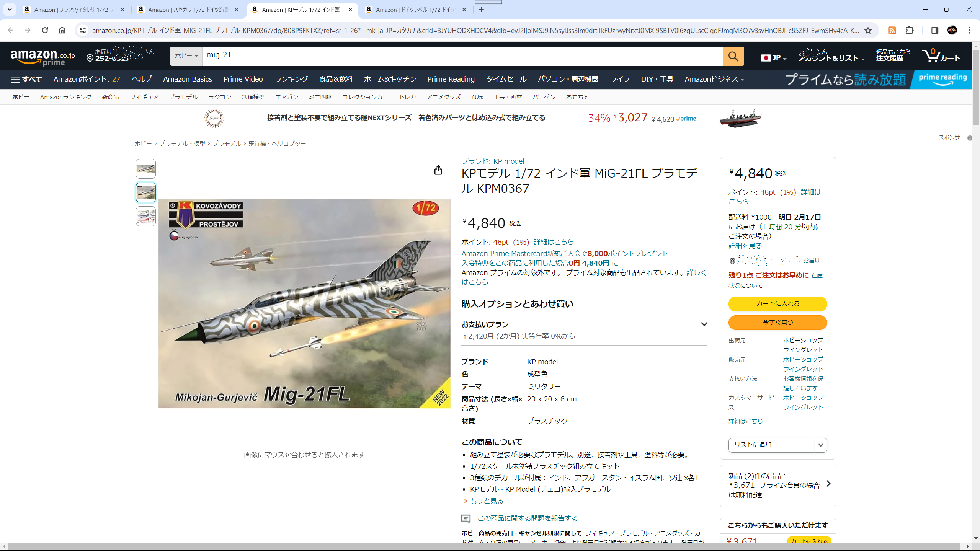
Task: Select the third decal profiles thumbnail
Action: pyautogui.click(x=146, y=216)
